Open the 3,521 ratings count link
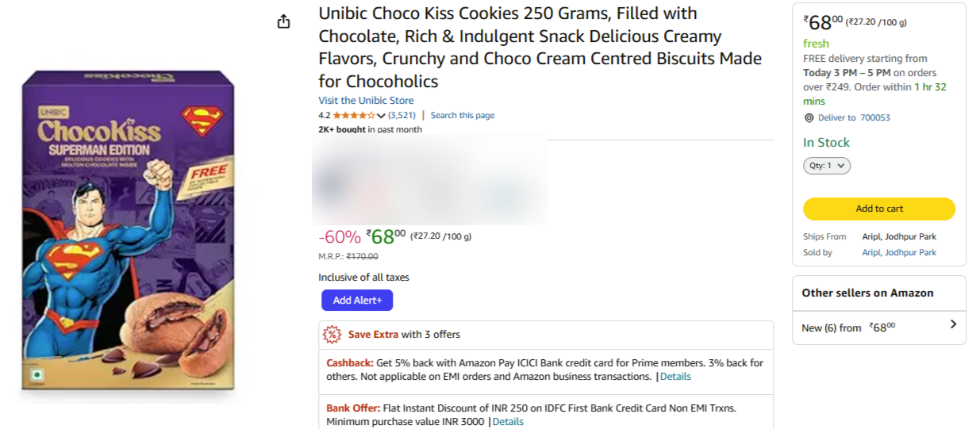The height and width of the screenshot is (429, 980). tap(402, 116)
